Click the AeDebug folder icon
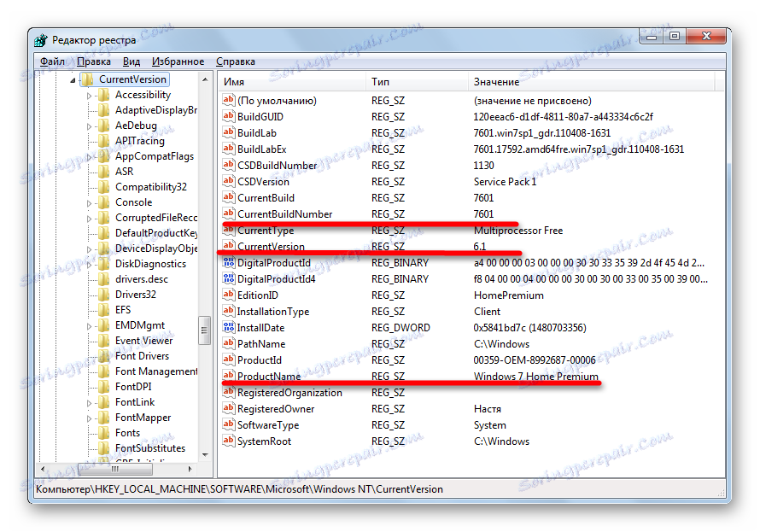Image resolution: width=760 pixels, height=532 pixels. [x=103, y=126]
